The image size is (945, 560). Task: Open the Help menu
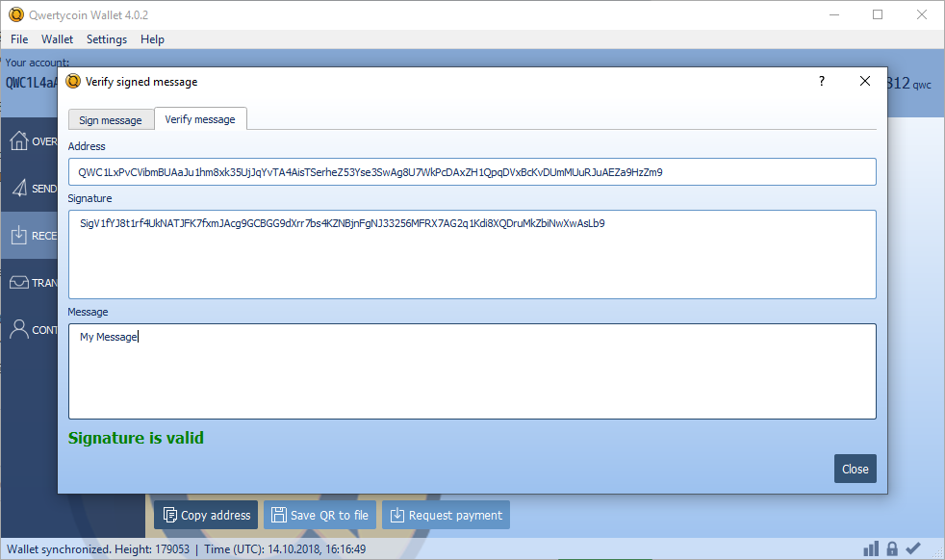152,39
